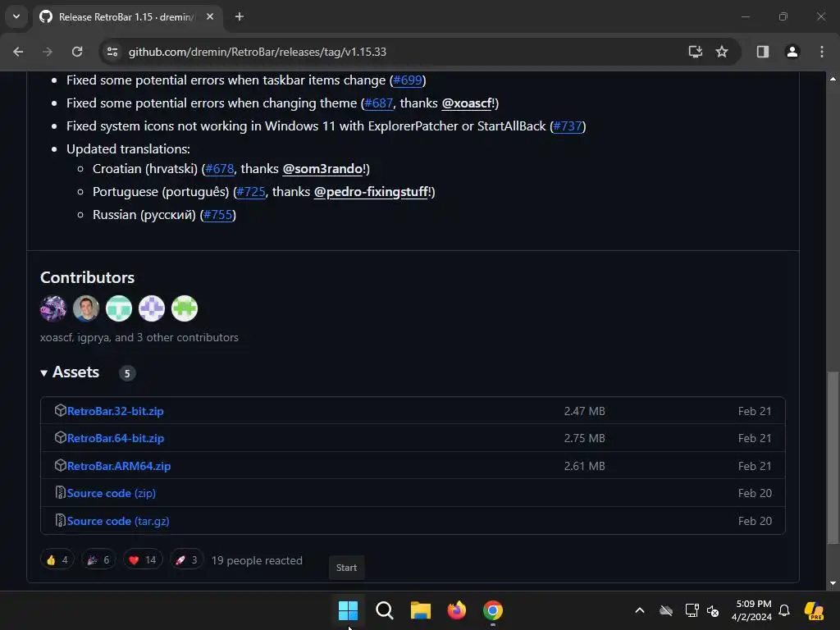Open the clock showing 5:09 PM
Viewport: 840px width, 630px height.
pos(751,610)
